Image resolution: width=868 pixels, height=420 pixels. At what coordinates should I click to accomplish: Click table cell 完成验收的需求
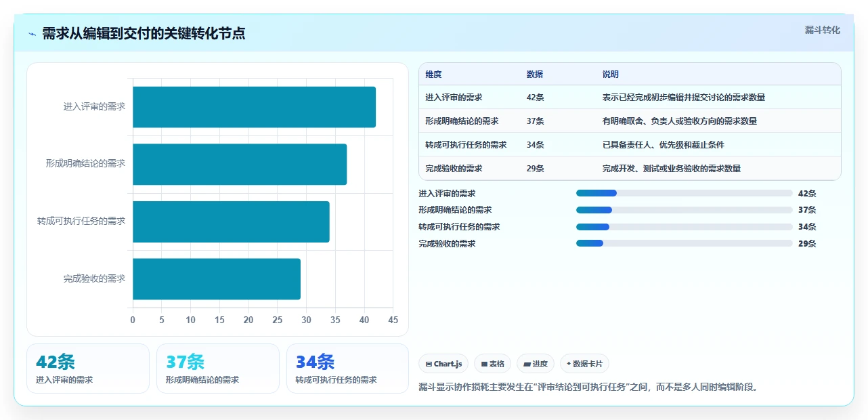[454, 169]
